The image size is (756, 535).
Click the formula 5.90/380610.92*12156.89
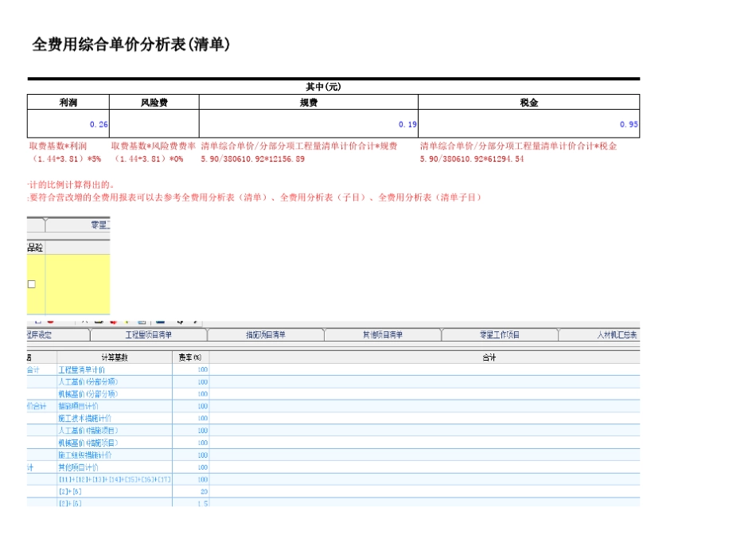[x=252, y=158]
